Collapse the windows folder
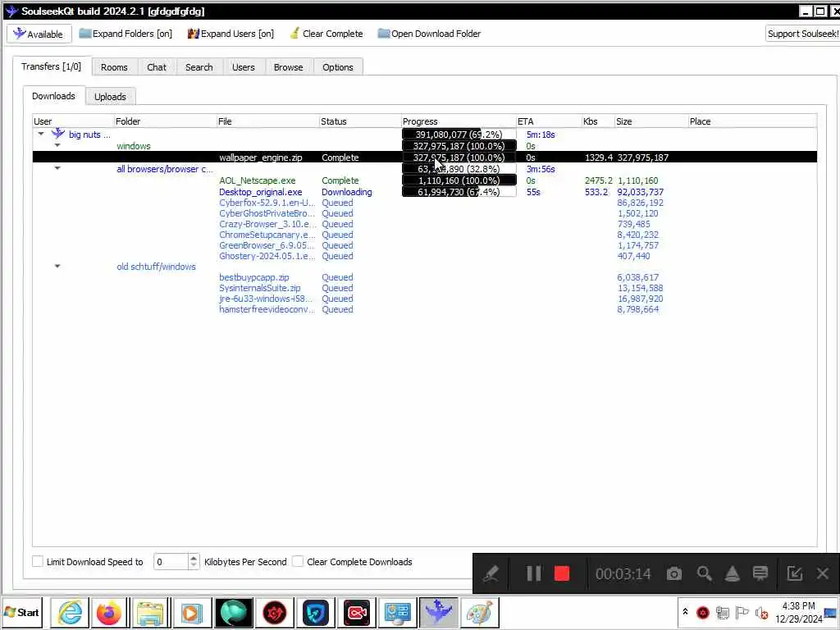The height and width of the screenshot is (630, 840). pyautogui.click(x=57, y=145)
